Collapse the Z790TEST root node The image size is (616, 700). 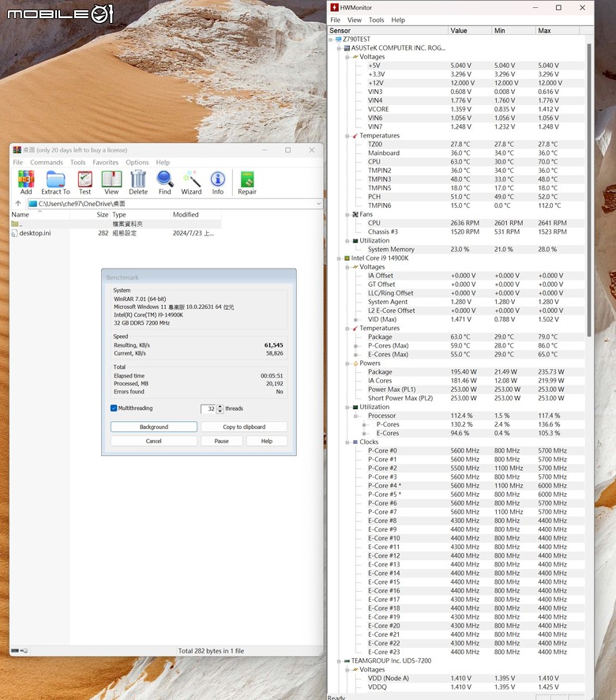(331, 40)
